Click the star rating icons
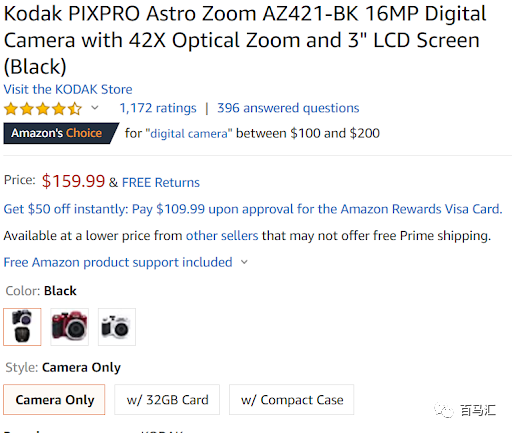 coord(43,109)
